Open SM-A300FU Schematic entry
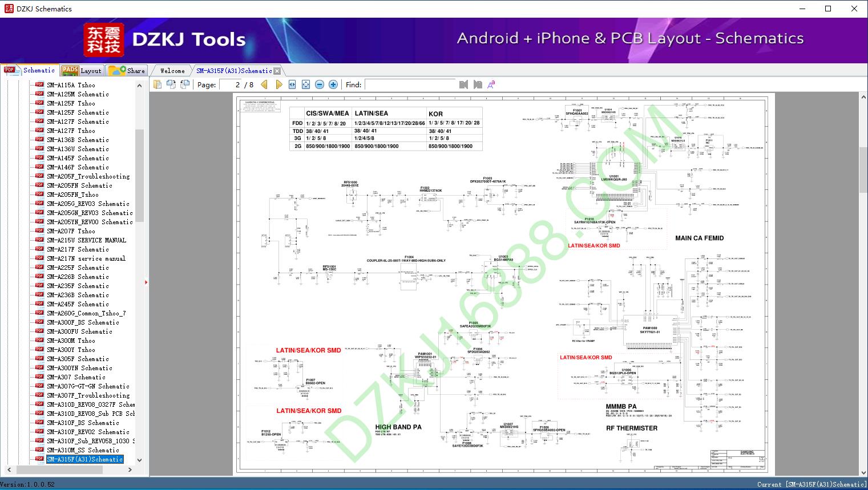Image resolution: width=868 pixels, height=490 pixels. click(x=79, y=331)
